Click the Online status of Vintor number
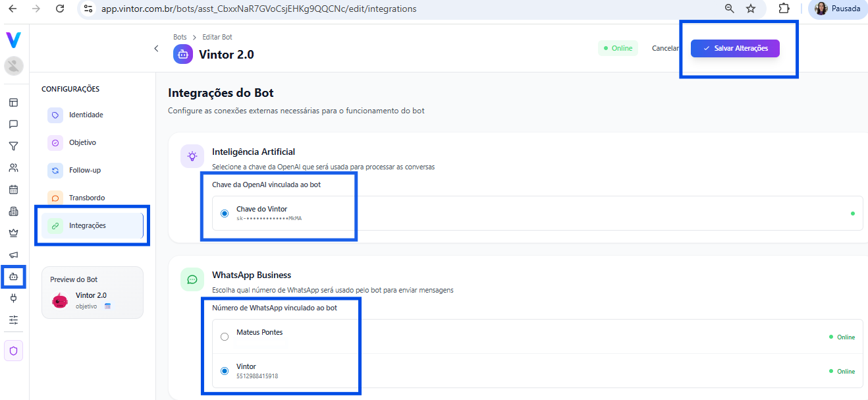Image resolution: width=868 pixels, height=400 pixels. coord(842,371)
